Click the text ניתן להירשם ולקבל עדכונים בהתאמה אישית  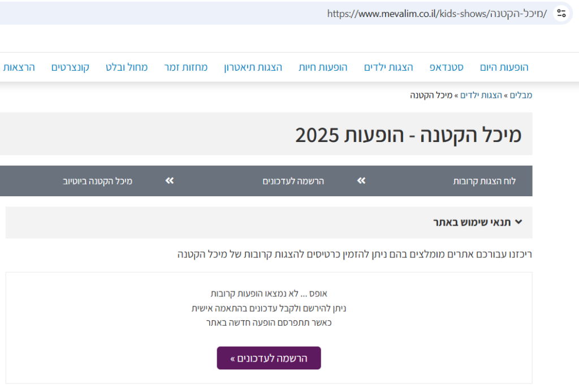[269, 308]
